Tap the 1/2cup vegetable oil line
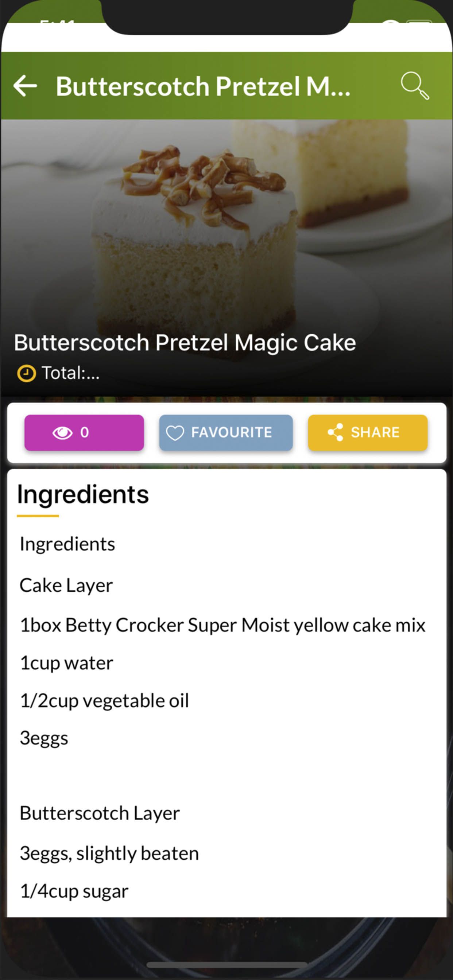 click(104, 701)
